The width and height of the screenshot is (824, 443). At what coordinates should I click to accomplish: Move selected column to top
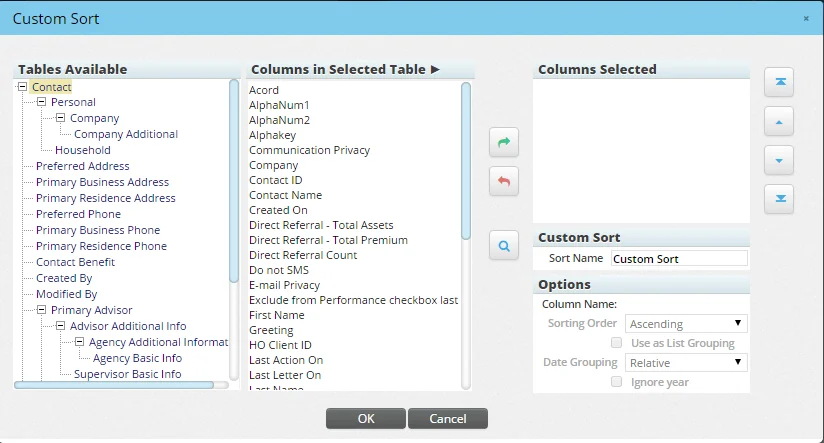coord(778,83)
